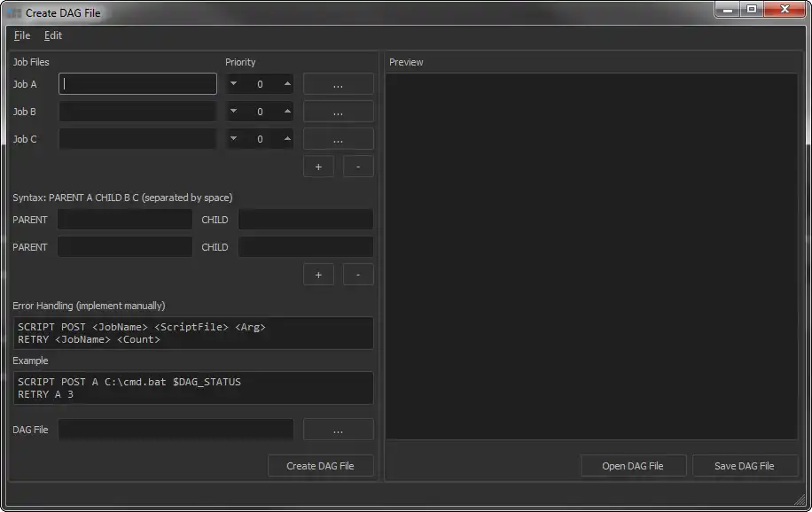Screen dimensions: 812x512
Task: Remove a PARENT/CHILD row with minus
Action: coord(358,275)
